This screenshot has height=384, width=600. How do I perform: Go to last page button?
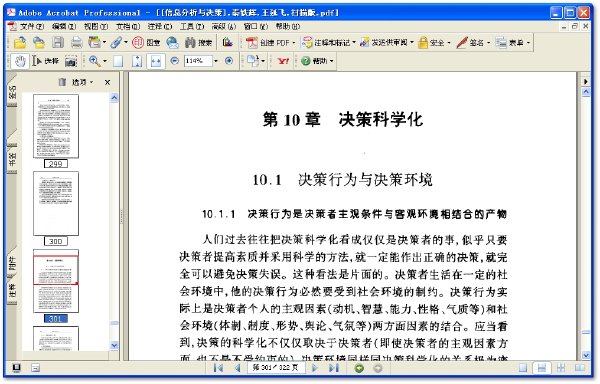point(334,368)
